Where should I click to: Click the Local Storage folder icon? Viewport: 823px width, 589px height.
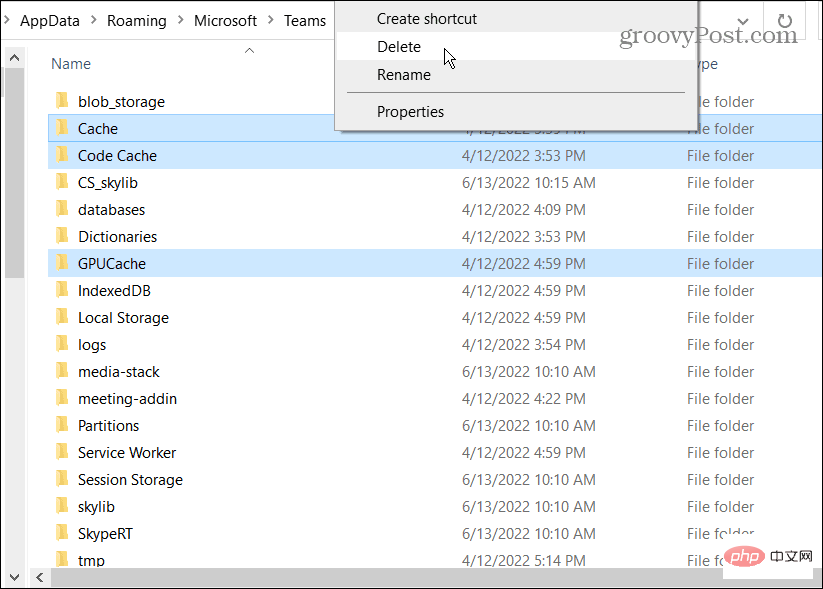click(62, 317)
